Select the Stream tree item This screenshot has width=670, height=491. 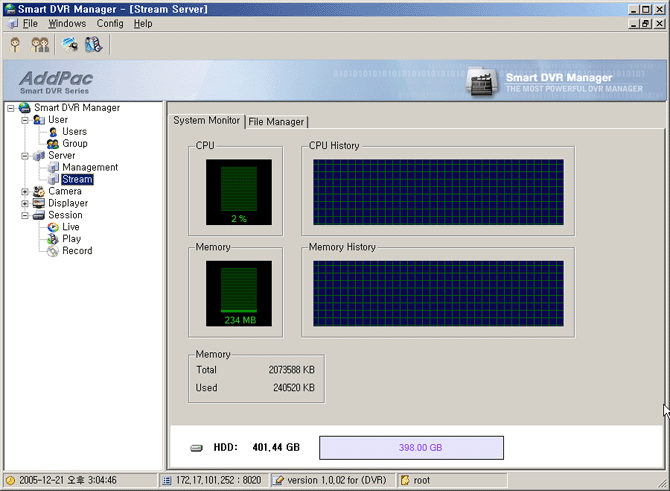(77, 179)
